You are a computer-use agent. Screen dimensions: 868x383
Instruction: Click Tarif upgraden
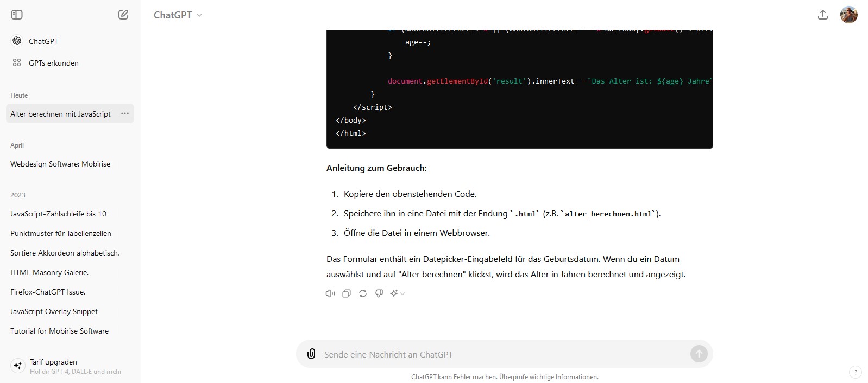click(x=53, y=362)
